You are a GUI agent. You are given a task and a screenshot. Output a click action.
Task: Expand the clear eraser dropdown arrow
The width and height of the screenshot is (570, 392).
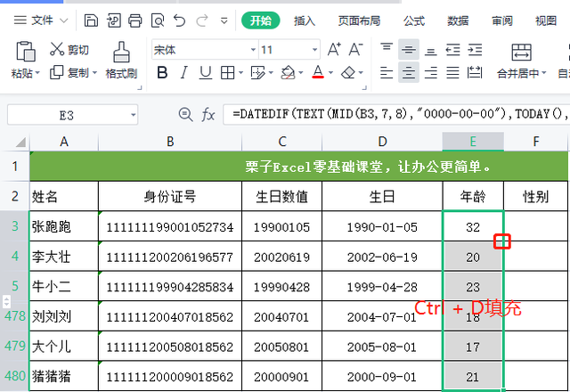tap(361, 73)
